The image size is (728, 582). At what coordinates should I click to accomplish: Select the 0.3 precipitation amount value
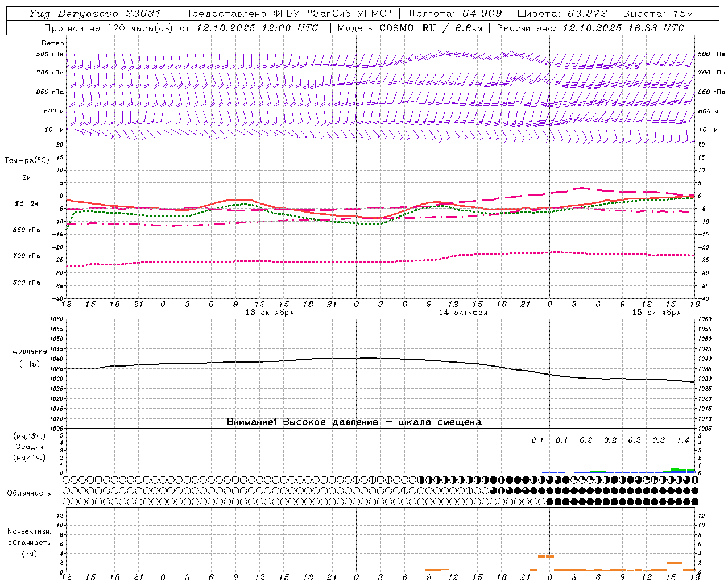click(659, 440)
